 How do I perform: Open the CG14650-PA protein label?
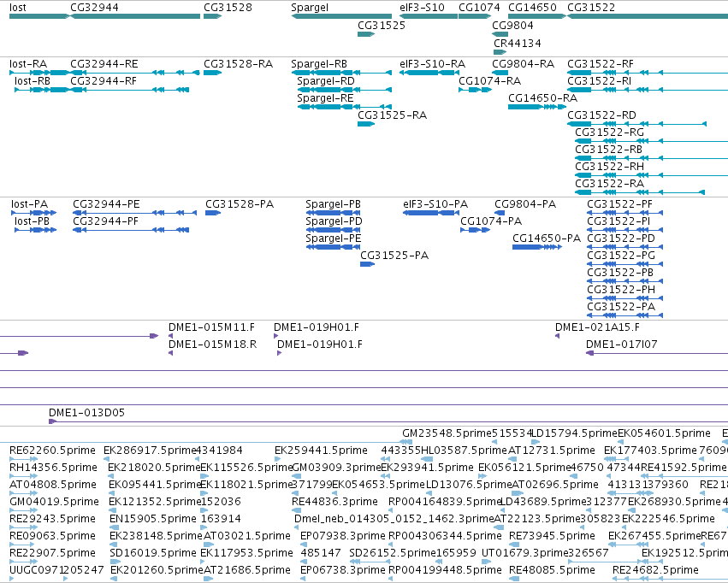click(x=547, y=238)
